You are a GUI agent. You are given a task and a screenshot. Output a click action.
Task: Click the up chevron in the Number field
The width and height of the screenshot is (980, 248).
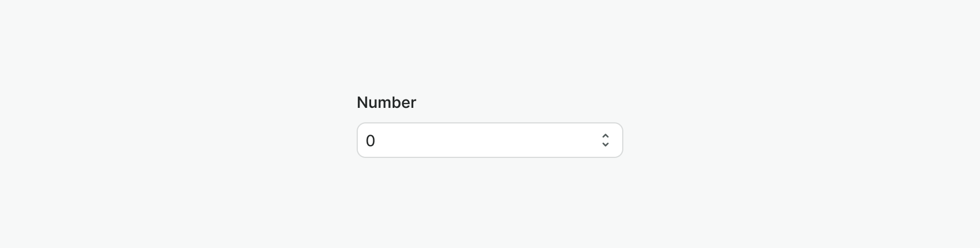click(x=606, y=136)
